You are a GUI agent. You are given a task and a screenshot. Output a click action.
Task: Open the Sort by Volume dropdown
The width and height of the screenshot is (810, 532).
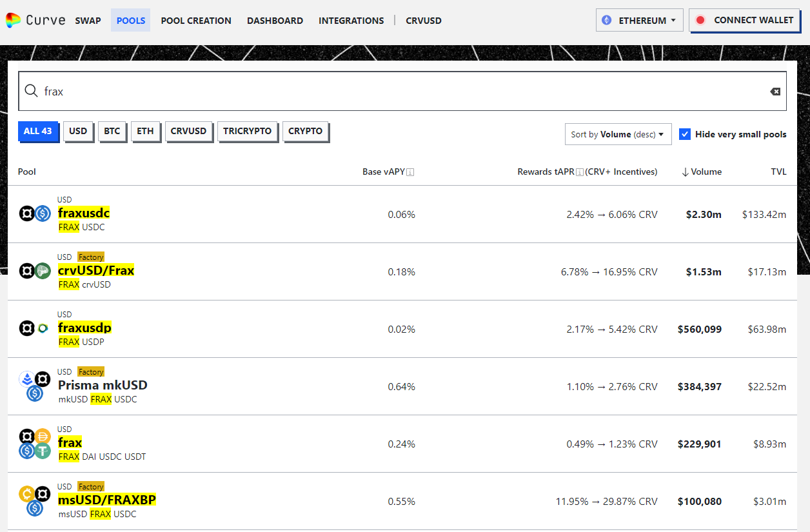(x=617, y=134)
